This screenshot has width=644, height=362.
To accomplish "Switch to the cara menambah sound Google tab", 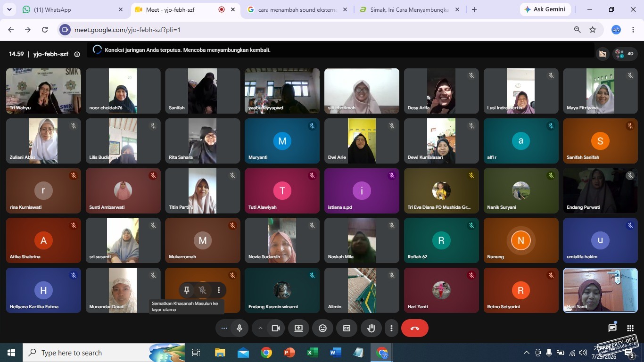I will tap(297, 9).
